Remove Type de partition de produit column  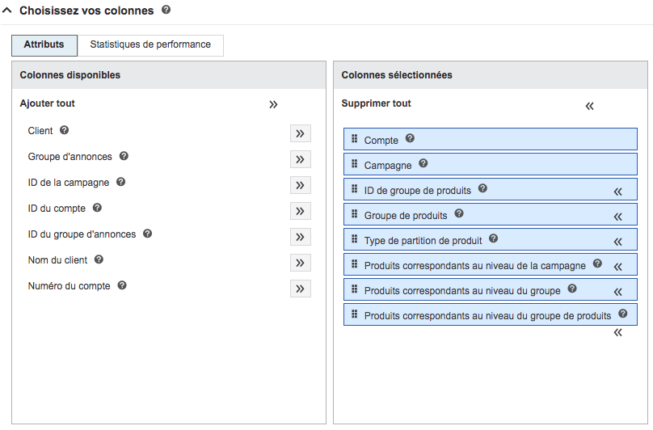(x=617, y=241)
